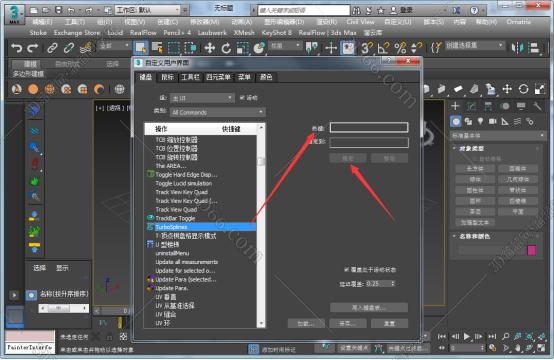Image resolution: width=554 pixels, height=360 pixels.
Task: Open the Ornatrix menu
Action: tap(518, 22)
